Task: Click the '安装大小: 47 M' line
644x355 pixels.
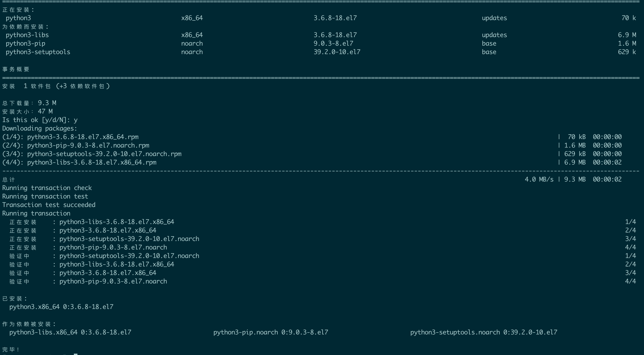Action: point(28,111)
